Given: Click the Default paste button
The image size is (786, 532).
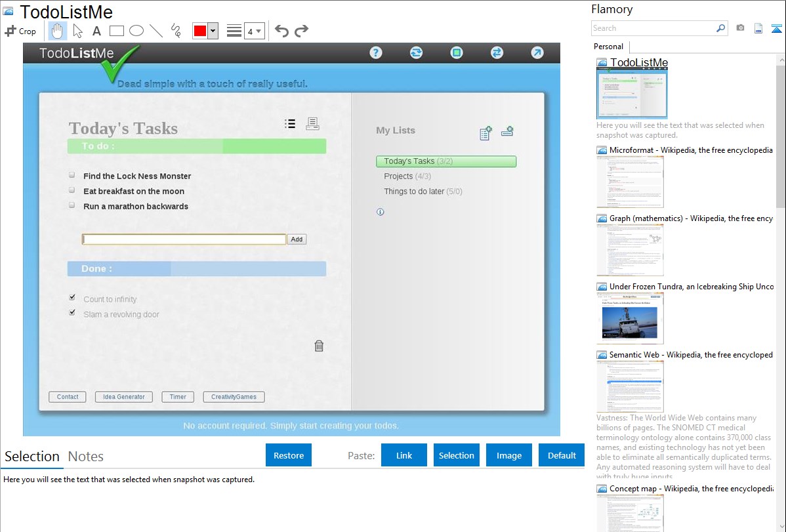Looking at the screenshot, I should click(562, 455).
